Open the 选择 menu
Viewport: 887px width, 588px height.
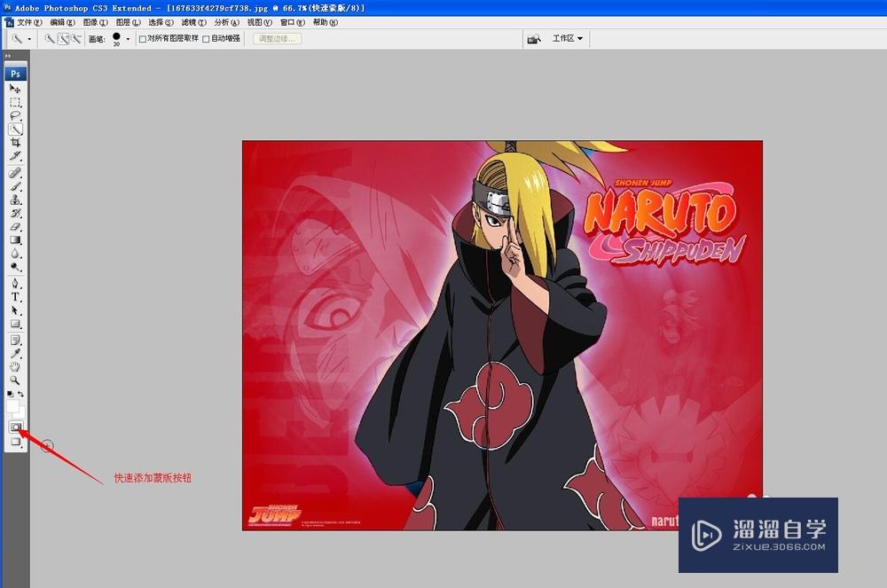coord(161,23)
